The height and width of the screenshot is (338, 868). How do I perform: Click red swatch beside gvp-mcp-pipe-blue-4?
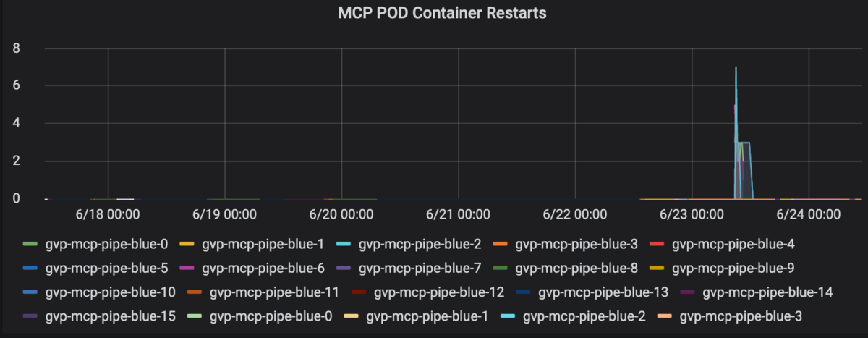coord(660,245)
